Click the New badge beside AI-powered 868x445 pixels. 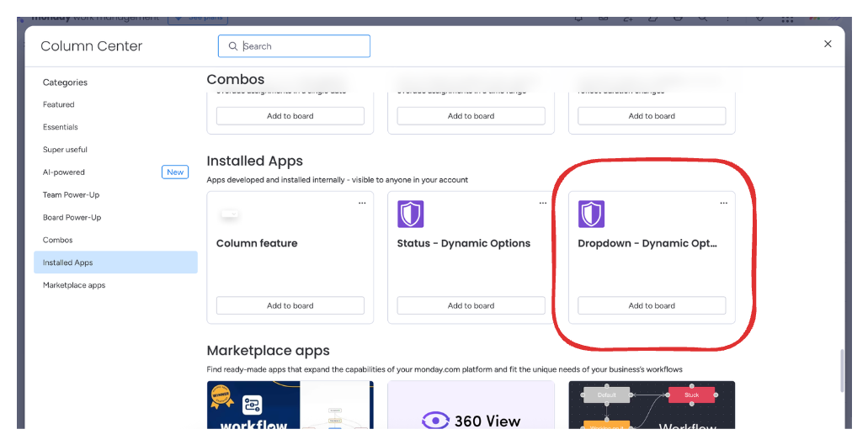tap(175, 172)
